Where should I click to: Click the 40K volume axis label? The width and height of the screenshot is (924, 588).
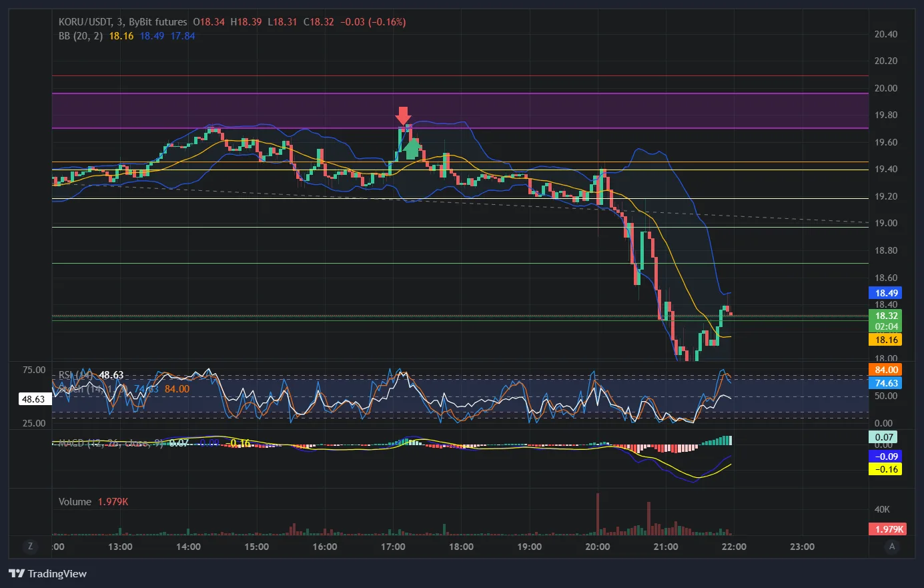click(x=882, y=509)
